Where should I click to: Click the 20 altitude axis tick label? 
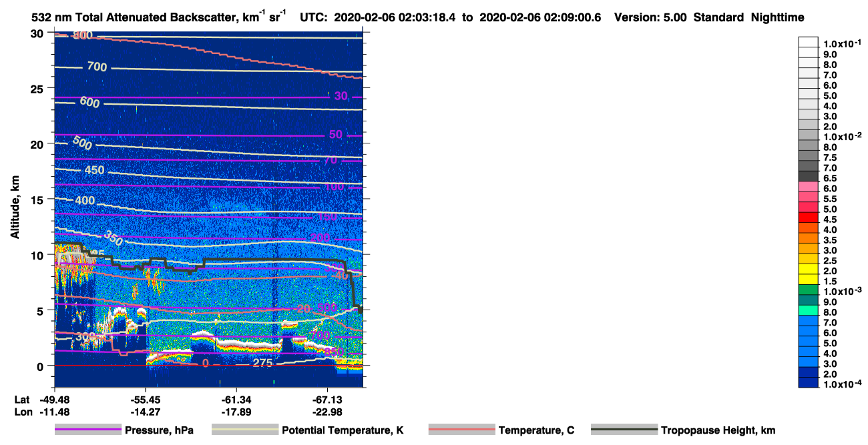(x=37, y=144)
